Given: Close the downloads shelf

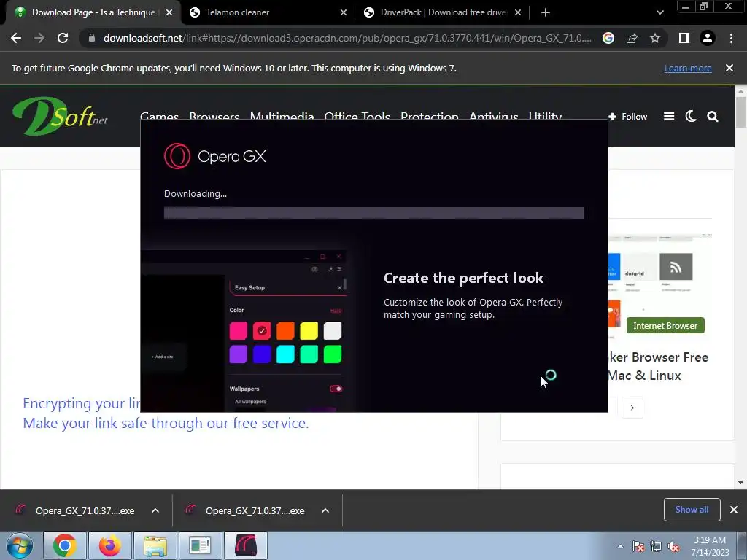Looking at the screenshot, I should click(x=734, y=510).
